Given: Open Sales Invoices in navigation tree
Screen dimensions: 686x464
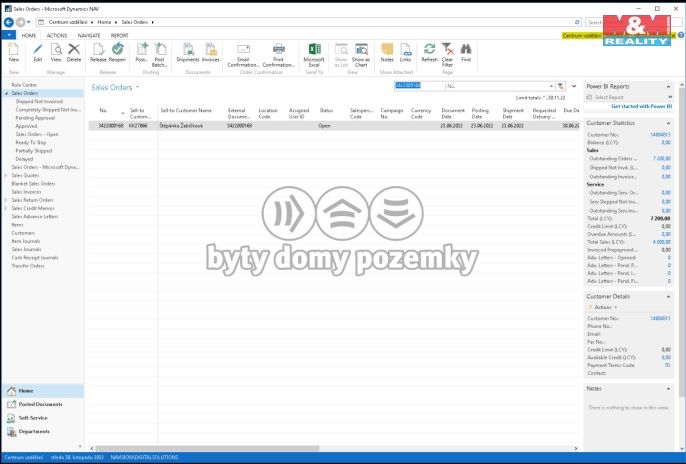Looking at the screenshot, I should pyautogui.click(x=26, y=192).
